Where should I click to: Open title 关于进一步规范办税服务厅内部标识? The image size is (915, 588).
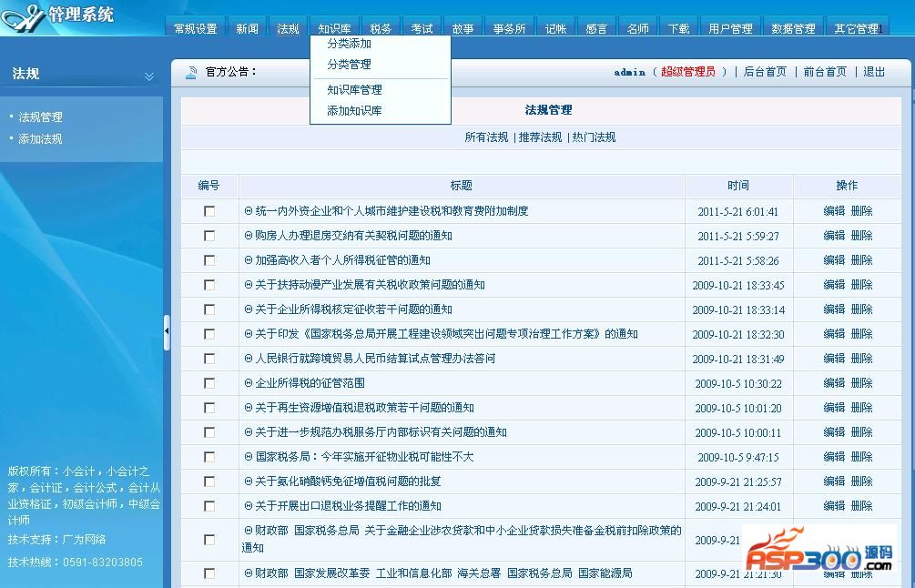tap(381, 432)
